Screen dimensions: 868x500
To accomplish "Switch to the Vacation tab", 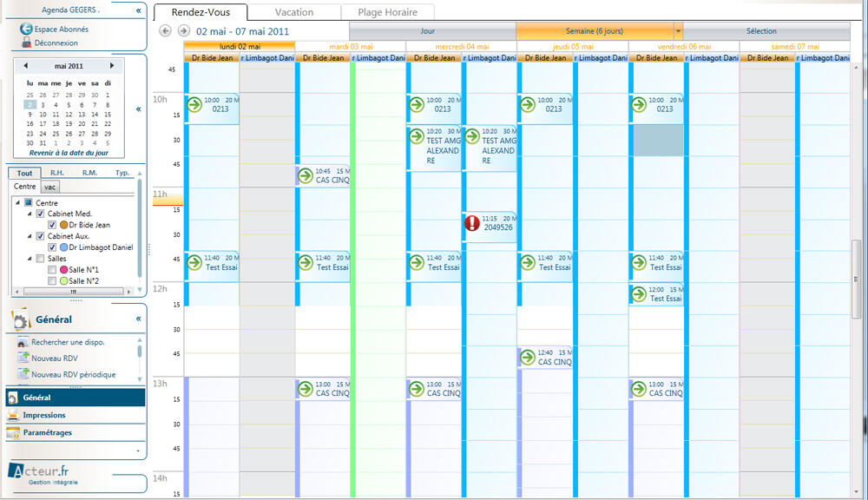I will tap(293, 12).
